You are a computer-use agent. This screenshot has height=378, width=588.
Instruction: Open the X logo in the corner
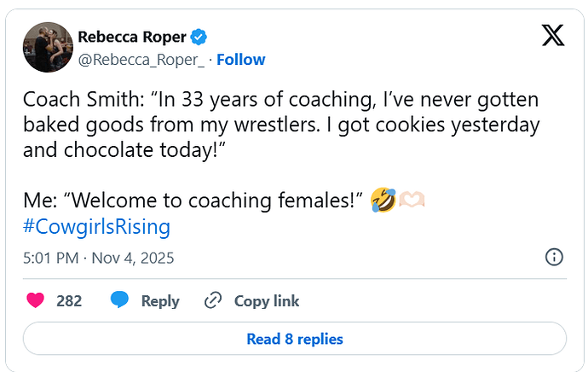pyautogui.click(x=552, y=35)
